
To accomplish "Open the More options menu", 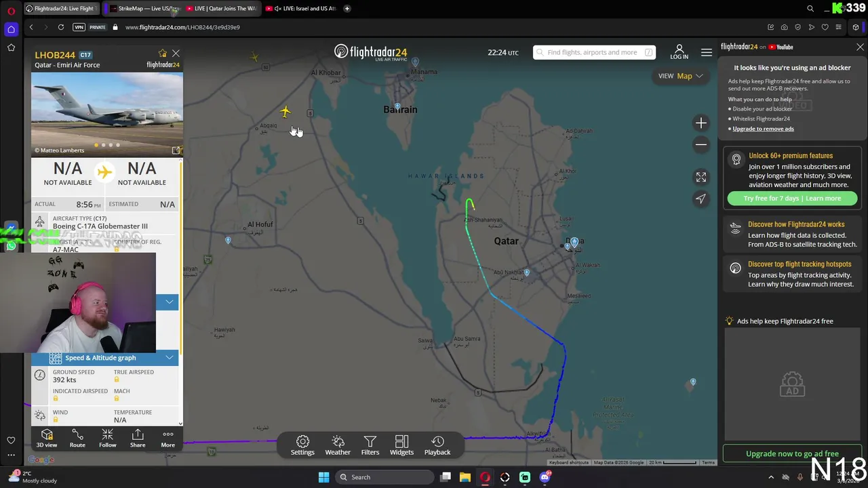I will click(x=167, y=438).
